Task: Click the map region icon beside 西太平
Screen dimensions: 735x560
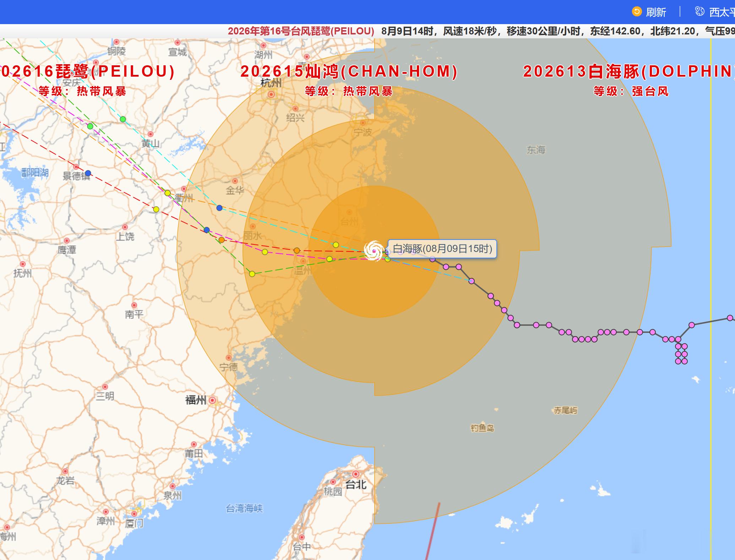Action: pyautogui.click(x=699, y=11)
